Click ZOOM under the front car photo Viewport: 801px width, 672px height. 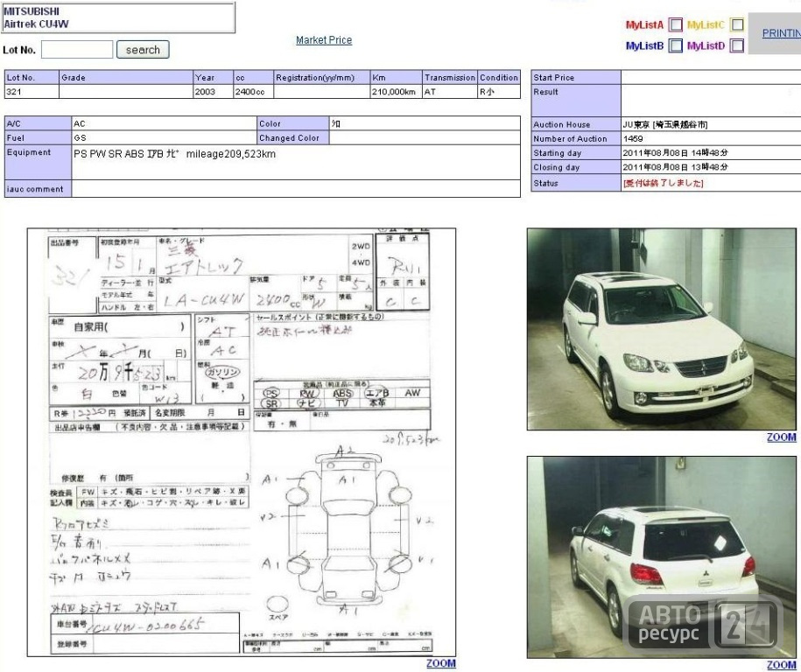tap(781, 437)
